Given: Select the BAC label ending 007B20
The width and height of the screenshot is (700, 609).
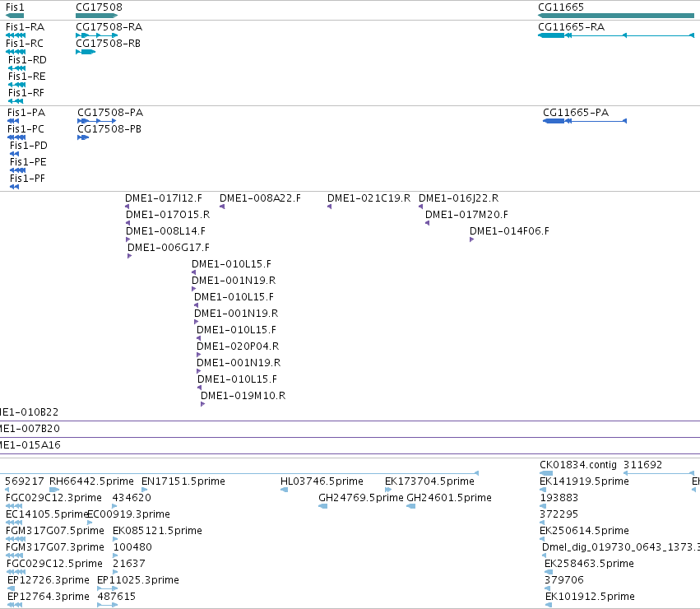Looking at the screenshot, I should pyautogui.click(x=30, y=429).
